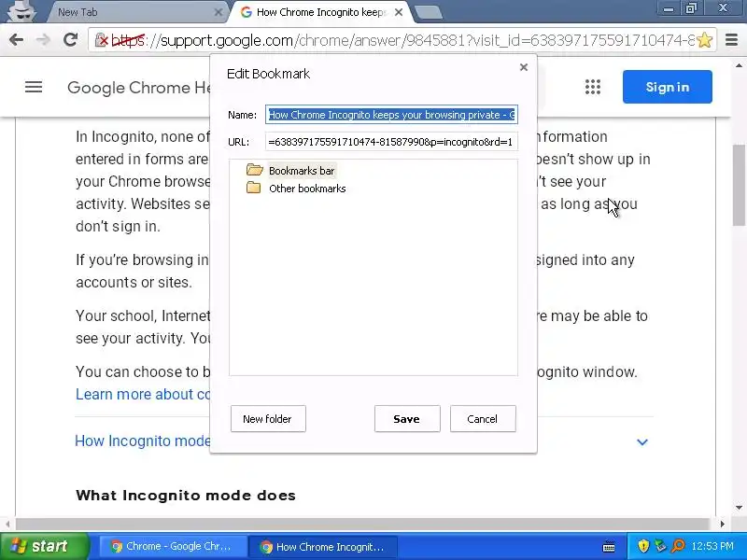Click the address bar URL
The height and width of the screenshot is (560, 747).
pyautogui.click(x=404, y=40)
